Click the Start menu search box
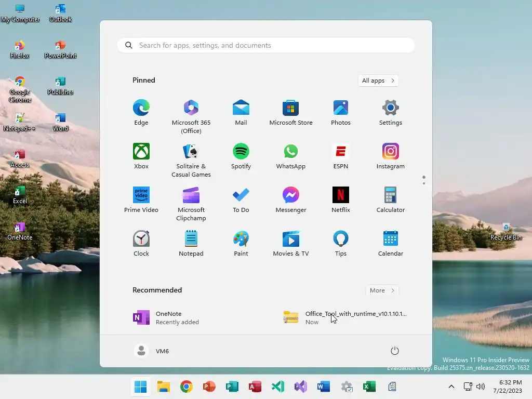532x399 pixels. pos(266,46)
